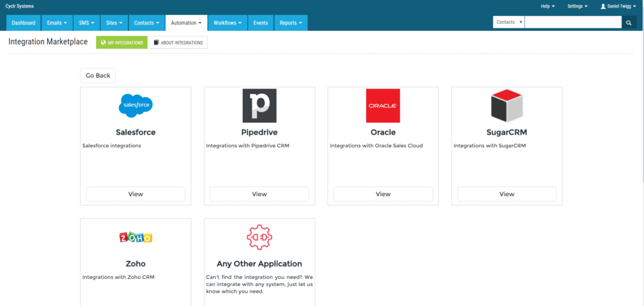
Task: Click the user icon beside Daniel Twigg
Action: point(603,6)
